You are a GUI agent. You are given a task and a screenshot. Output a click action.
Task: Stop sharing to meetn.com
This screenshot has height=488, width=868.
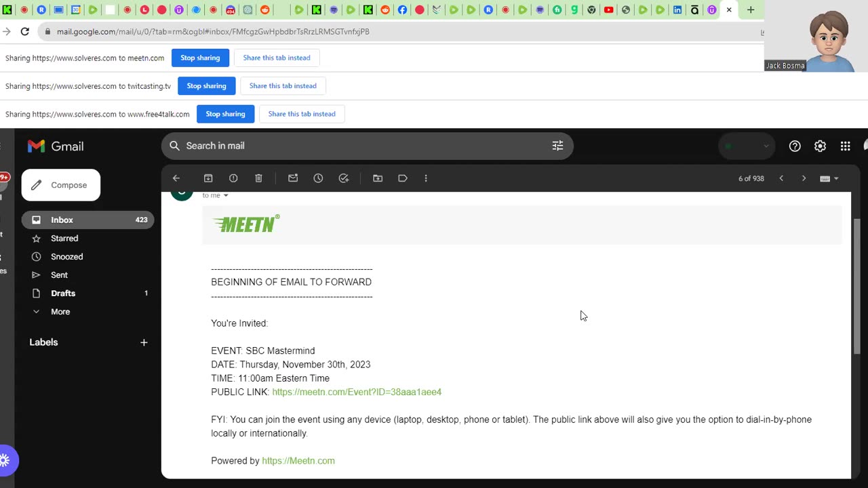pyautogui.click(x=200, y=58)
